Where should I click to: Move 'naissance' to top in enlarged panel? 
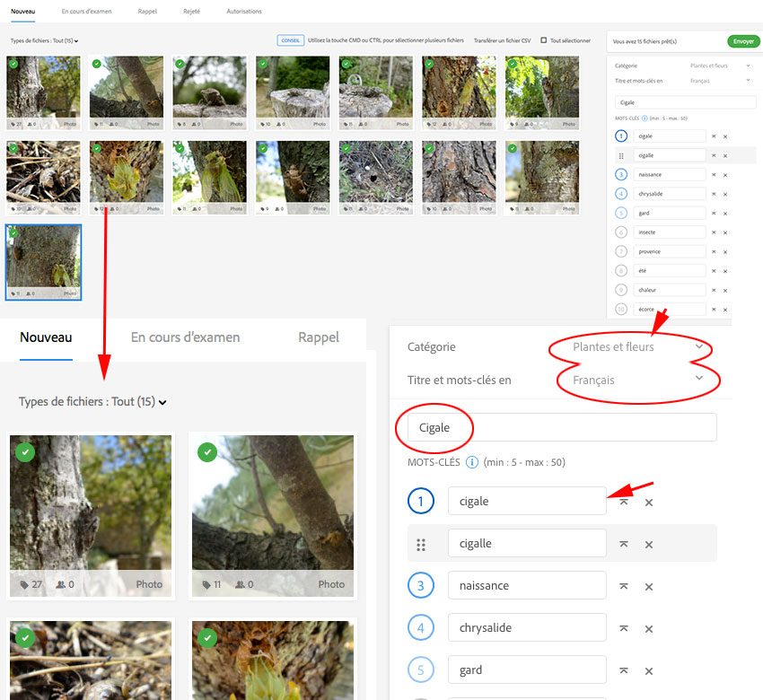coord(623,586)
